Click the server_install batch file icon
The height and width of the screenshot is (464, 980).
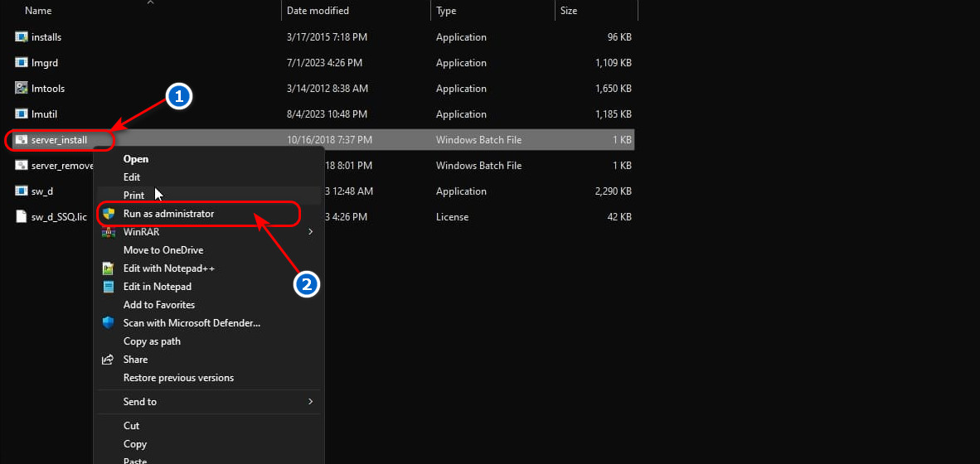[x=22, y=140]
